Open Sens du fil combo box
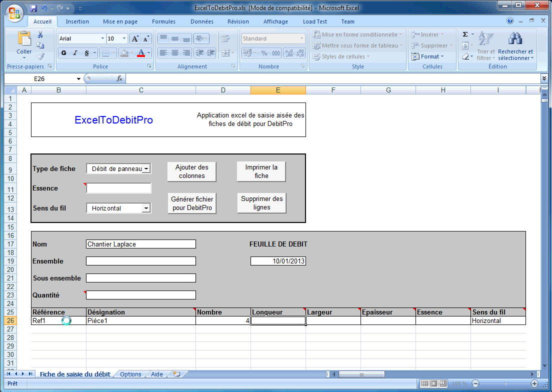Image resolution: width=552 pixels, height=392 pixels. tap(146, 208)
